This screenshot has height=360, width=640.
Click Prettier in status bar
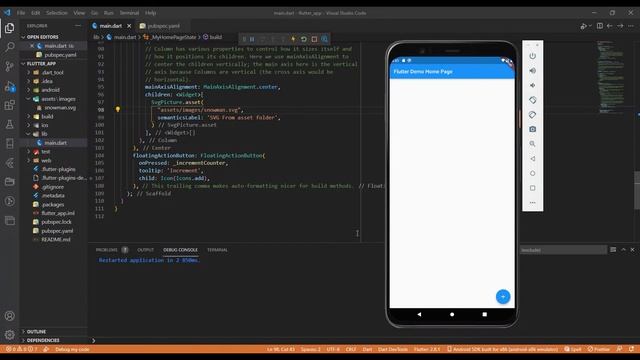click(x=599, y=349)
